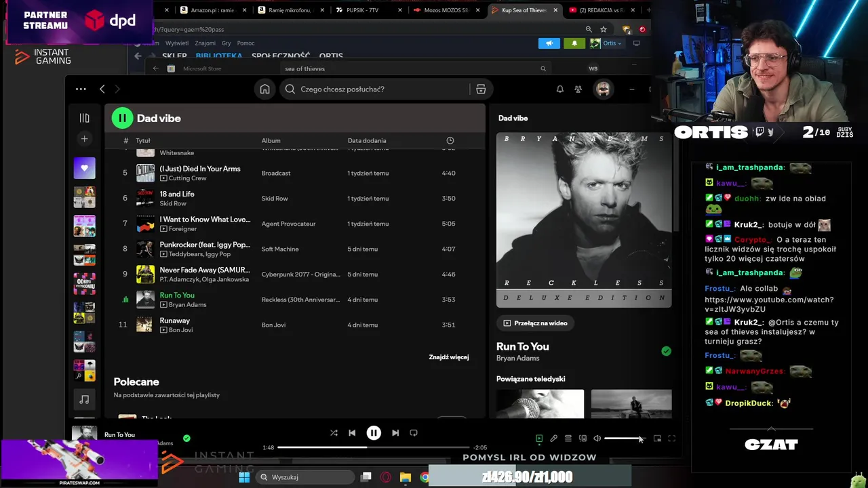This screenshot has width=868, height=488.
Task: Open Friend Activity icon in Spotify
Action: pos(578,89)
